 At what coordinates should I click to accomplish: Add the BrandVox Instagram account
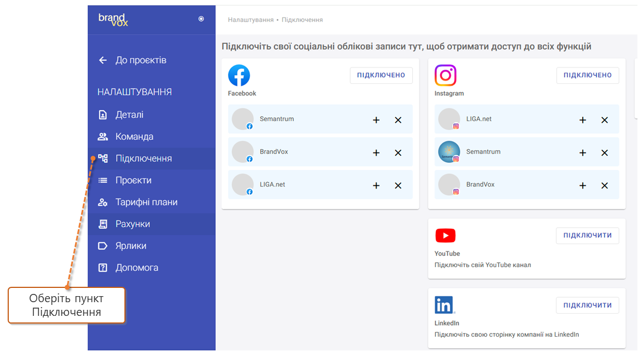pos(583,186)
